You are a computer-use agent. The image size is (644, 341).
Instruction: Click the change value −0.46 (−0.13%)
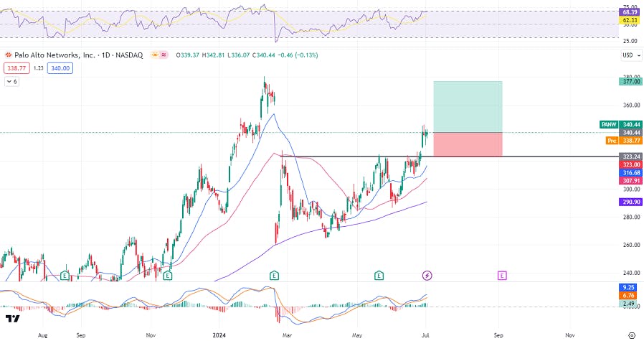[x=298, y=55]
